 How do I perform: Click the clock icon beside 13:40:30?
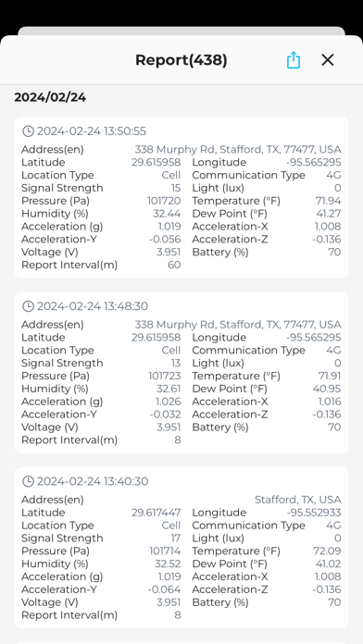click(x=28, y=481)
